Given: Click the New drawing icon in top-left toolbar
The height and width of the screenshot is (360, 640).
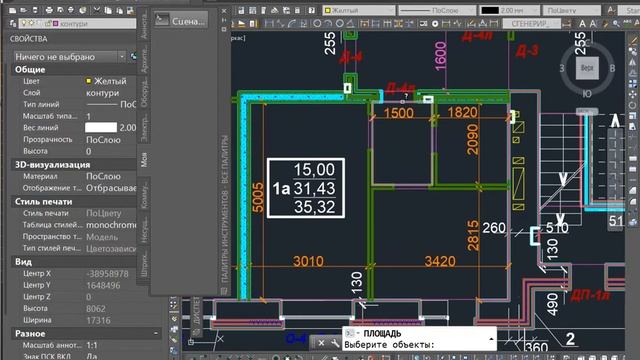Looking at the screenshot, I should click(13, 10).
